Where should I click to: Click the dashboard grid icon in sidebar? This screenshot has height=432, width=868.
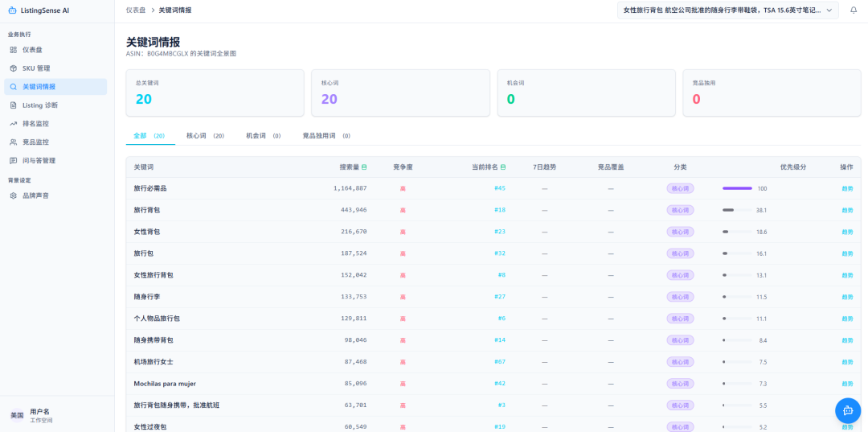pos(14,50)
